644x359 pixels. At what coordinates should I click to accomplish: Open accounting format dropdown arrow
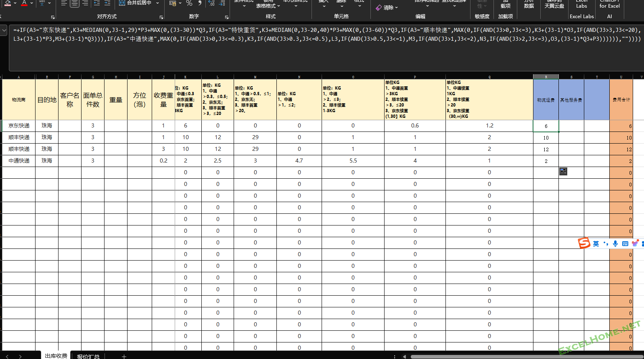180,3
